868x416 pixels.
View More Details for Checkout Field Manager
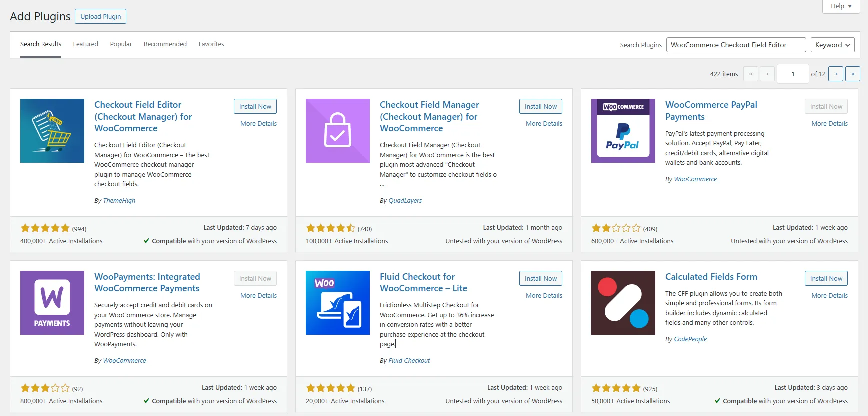point(544,124)
